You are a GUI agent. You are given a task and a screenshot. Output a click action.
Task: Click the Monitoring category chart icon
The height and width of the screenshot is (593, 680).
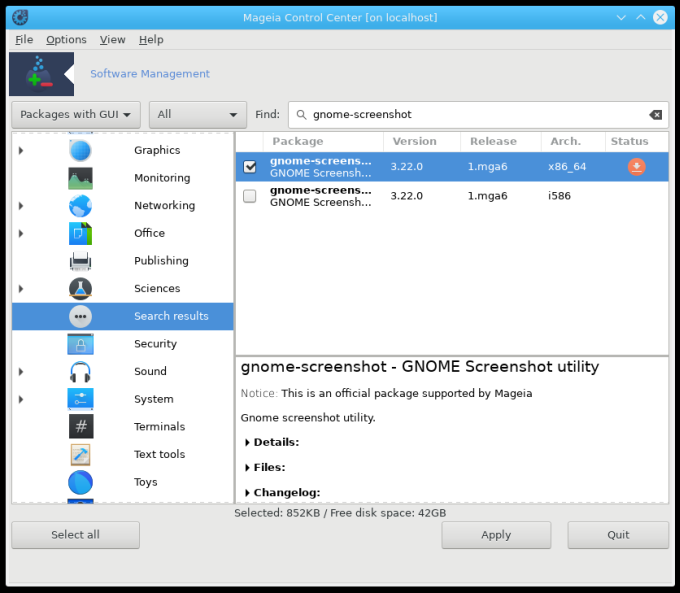pyautogui.click(x=80, y=178)
